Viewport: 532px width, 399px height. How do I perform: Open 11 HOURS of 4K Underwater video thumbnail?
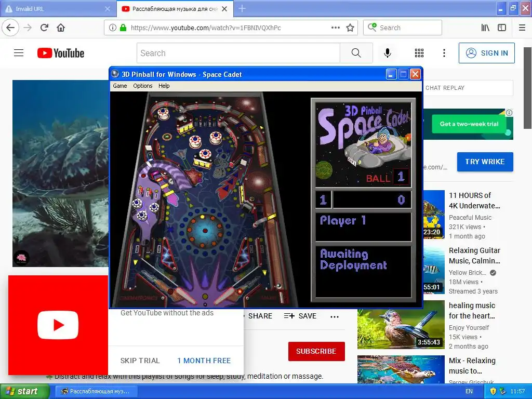click(x=434, y=215)
